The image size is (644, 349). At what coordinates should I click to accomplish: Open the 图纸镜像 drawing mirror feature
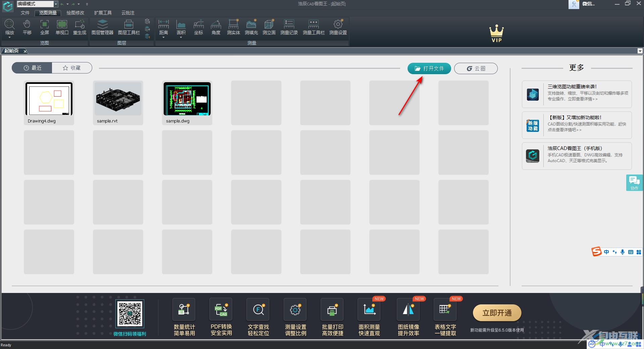408,309
